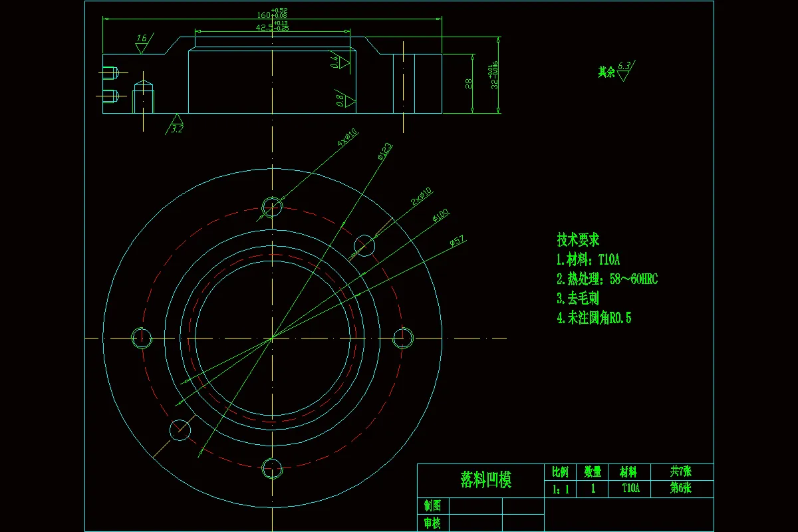Select note line 1.材料：T10A
The width and height of the screenshot is (798, 532).
tap(589, 259)
